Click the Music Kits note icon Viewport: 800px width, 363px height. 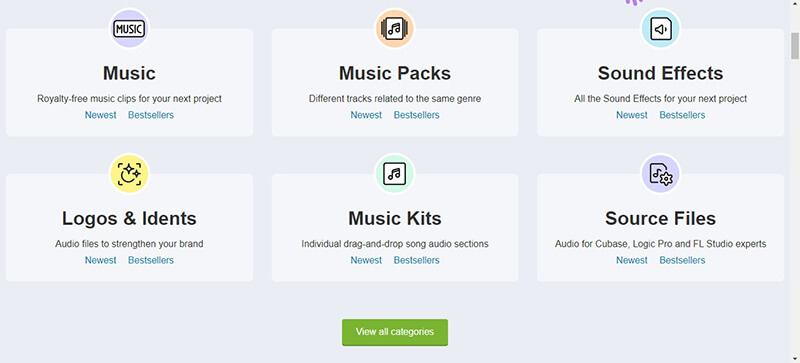point(395,174)
